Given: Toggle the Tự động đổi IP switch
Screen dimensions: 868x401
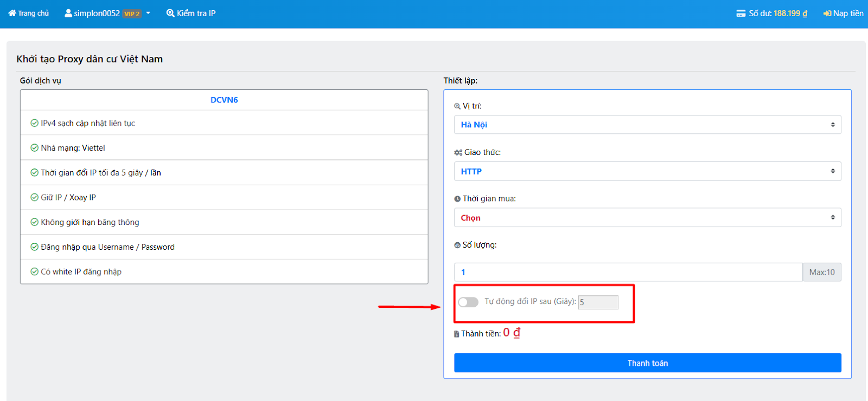Looking at the screenshot, I should click(x=468, y=302).
